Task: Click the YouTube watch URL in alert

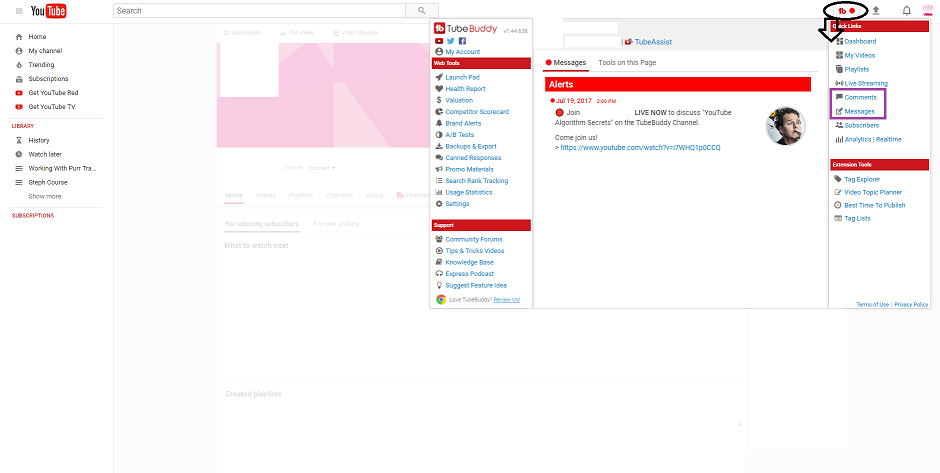Action: click(640, 147)
